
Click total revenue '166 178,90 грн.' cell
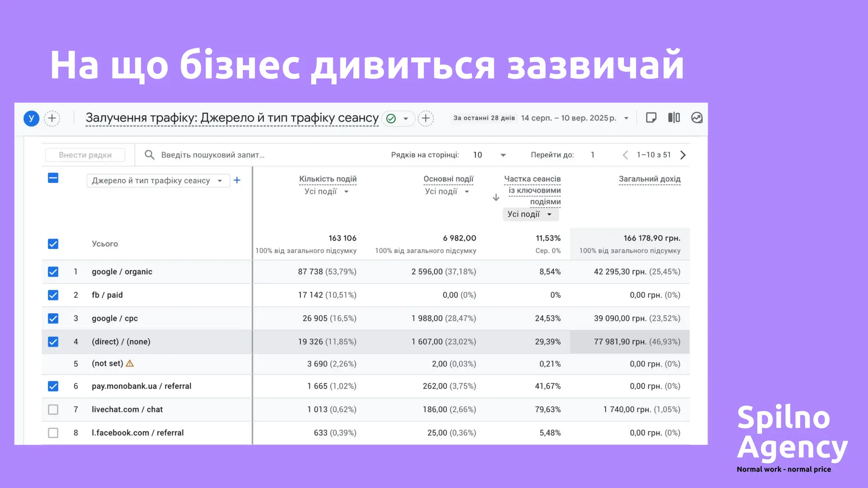[x=652, y=238]
